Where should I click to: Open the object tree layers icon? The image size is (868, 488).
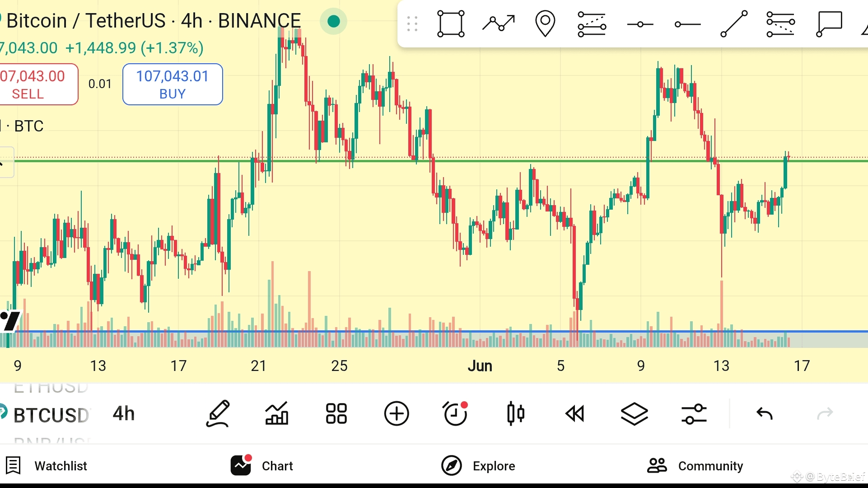click(x=634, y=413)
